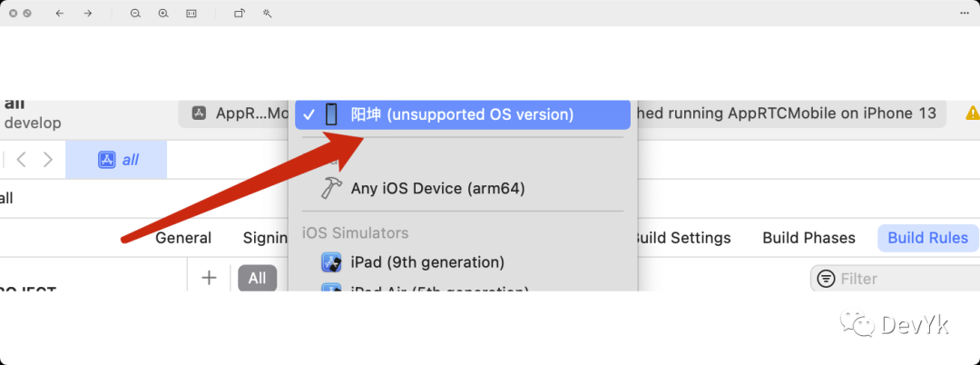Zoom in with the magnifier plus icon

[163, 14]
